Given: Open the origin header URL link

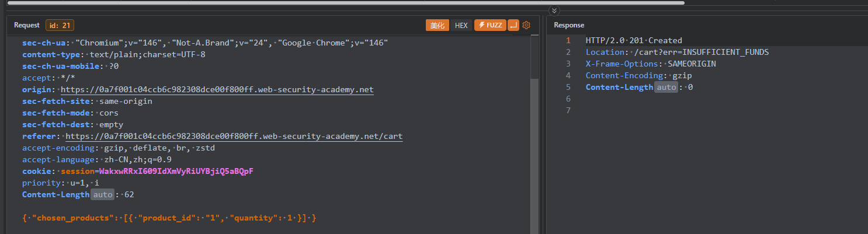Looking at the screenshot, I should pos(217,90).
